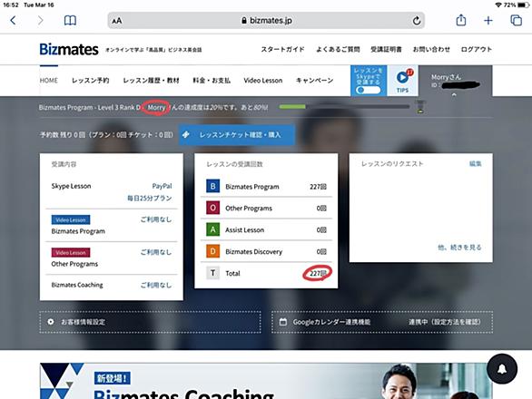Open レッスン履歴・教材 menu
This screenshot has width=532, height=399.
[x=151, y=81]
